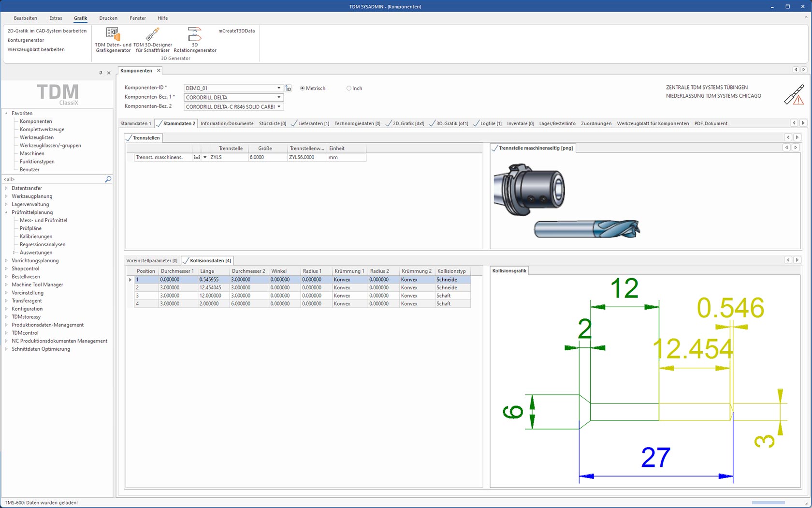The height and width of the screenshot is (508, 812).
Task: Click mCreateT3DData command
Action: [236, 30]
